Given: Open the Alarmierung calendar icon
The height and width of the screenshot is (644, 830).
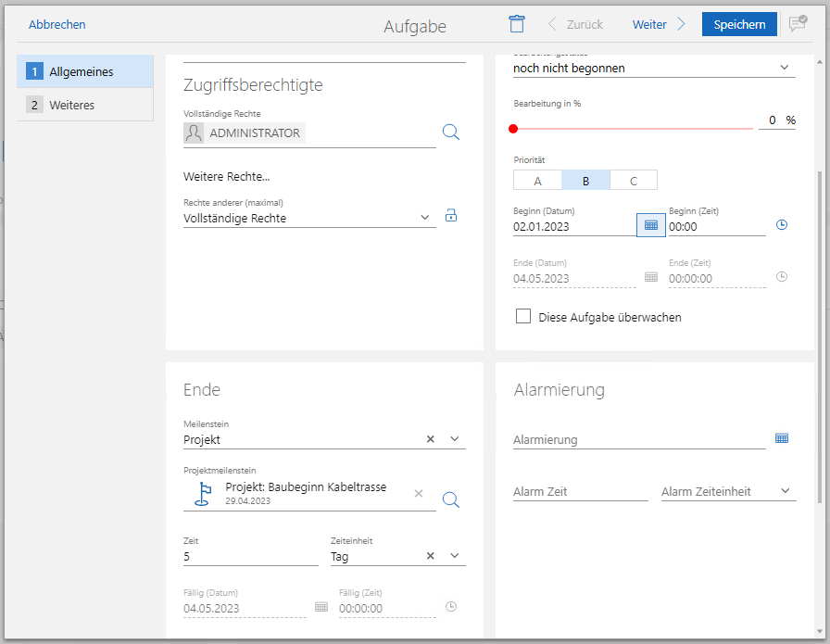Looking at the screenshot, I should coord(782,438).
